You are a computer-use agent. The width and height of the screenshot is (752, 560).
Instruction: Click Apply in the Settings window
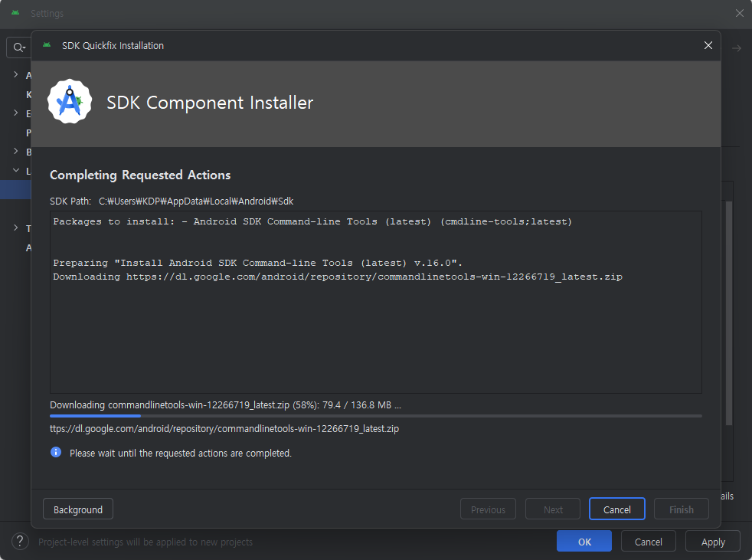(713, 542)
